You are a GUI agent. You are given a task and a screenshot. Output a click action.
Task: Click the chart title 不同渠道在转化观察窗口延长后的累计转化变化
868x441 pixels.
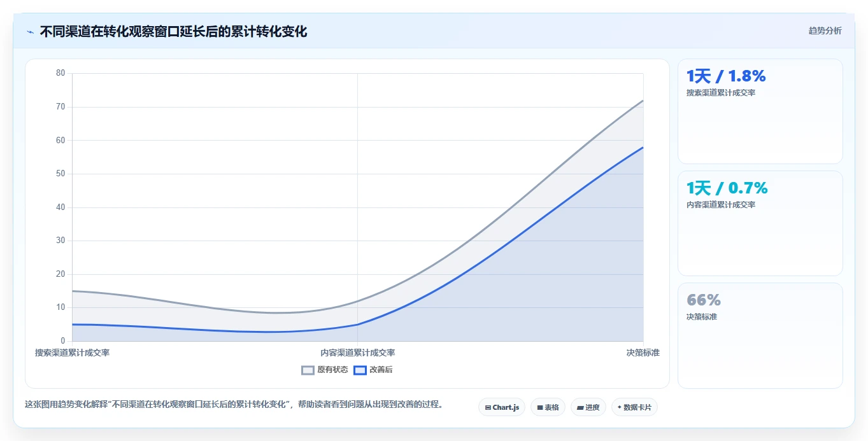[173, 32]
